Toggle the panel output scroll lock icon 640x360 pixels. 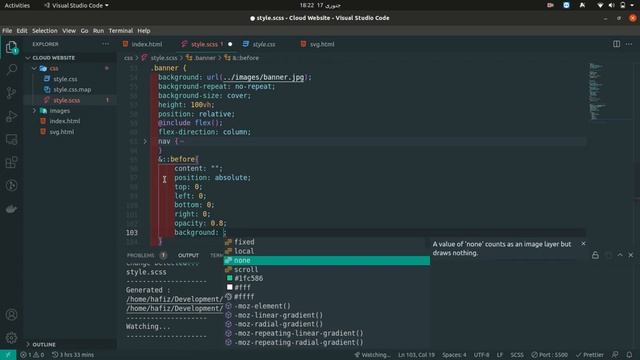[x=595, y=255]
